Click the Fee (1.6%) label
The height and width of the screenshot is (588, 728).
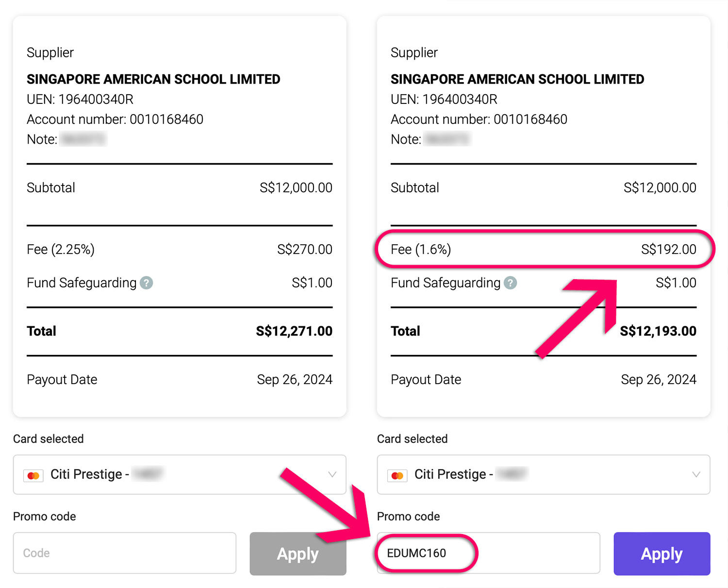421,250
